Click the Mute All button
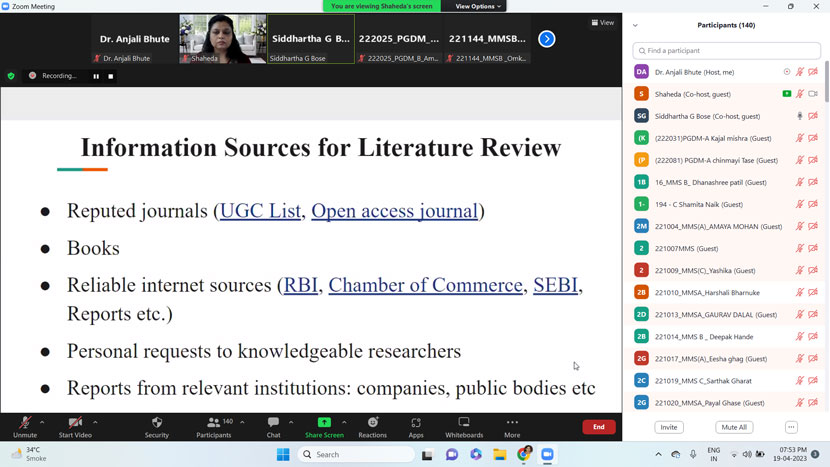This screenshot has height=467, width=830. click(x=734, y=427)
